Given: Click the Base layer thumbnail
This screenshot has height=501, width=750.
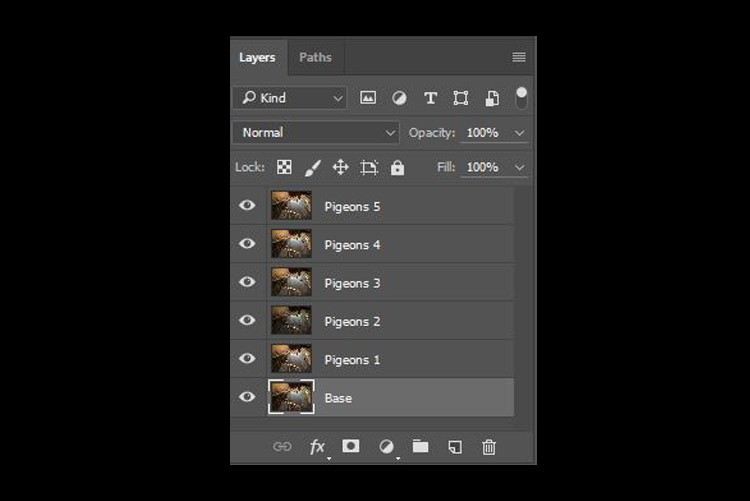Looking at the screenshot, I should (291, 397).
